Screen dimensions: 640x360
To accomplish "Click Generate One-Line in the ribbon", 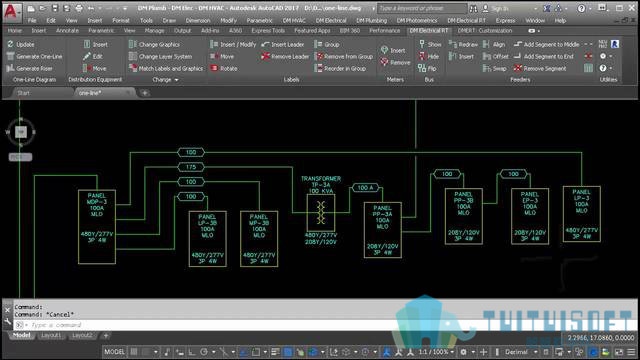I will click(x=34, y=56).
